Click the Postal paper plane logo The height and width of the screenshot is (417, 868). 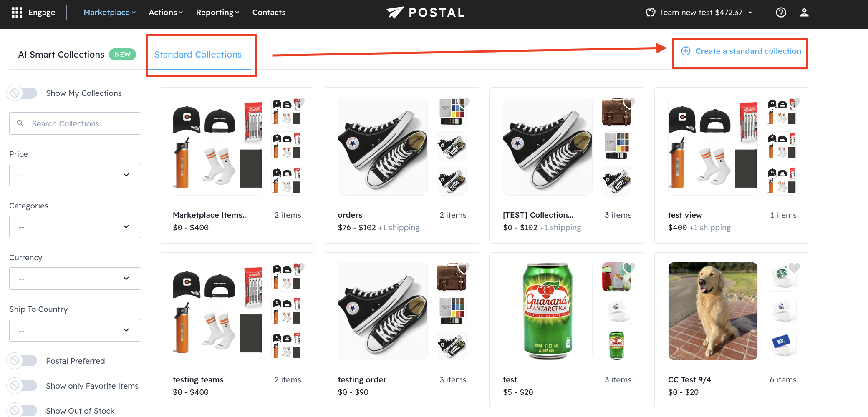395,13
